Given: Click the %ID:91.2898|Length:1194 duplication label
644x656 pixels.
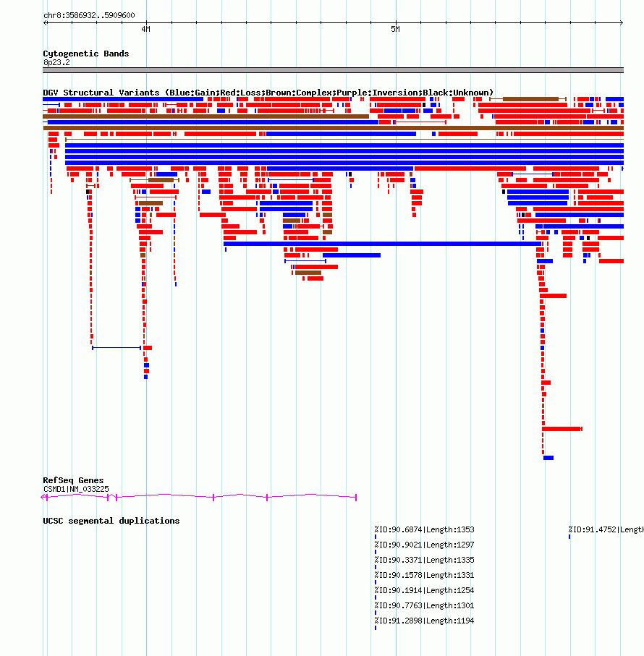Looking at the screenshot, I should (x=424, y=621).
